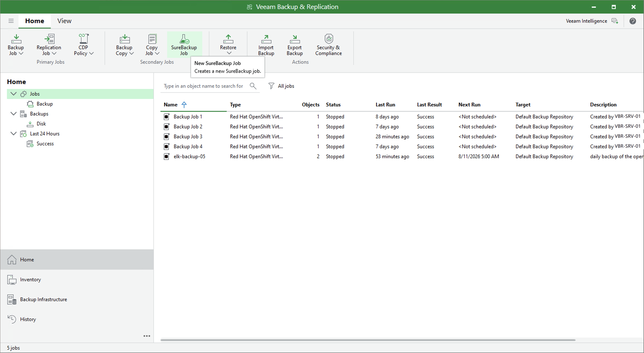644x353 pixels.
Task: Click the Veeam Intelligence label
Action: [586, 21]
